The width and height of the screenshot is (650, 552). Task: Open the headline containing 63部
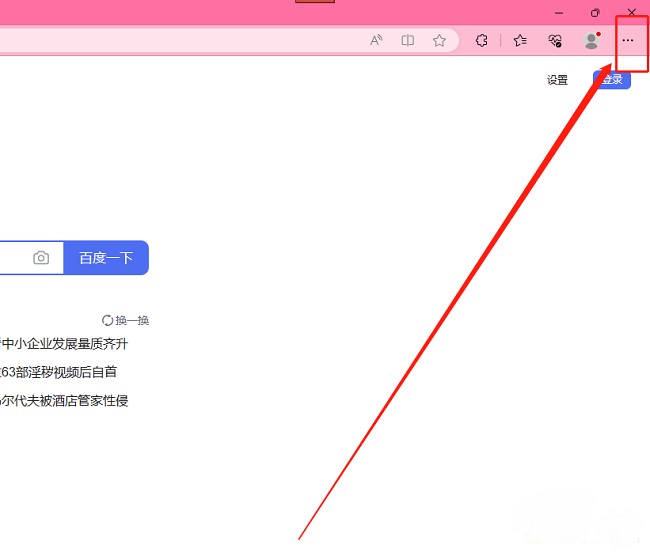point(58,372)
